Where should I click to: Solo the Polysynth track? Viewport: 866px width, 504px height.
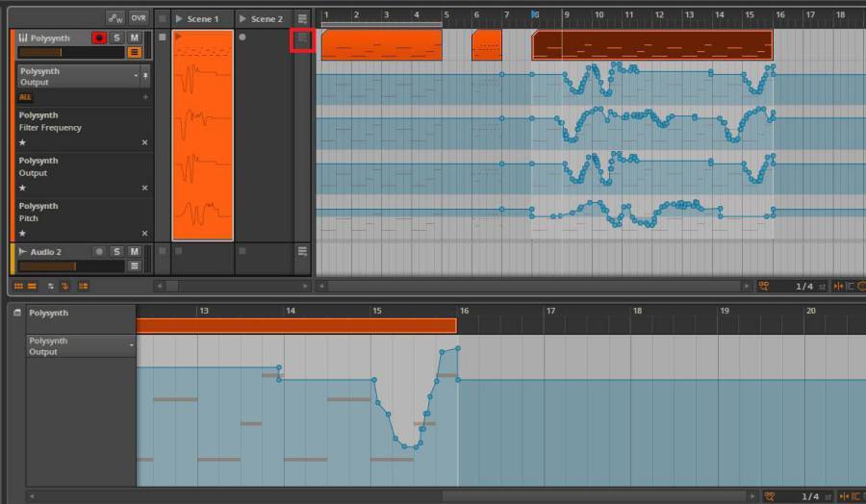tap(116, 38)
